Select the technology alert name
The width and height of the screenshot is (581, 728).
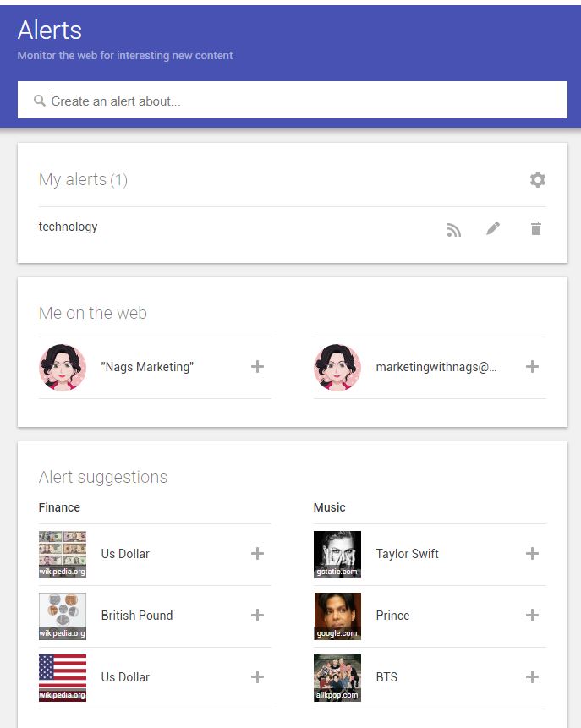[68, 227]
